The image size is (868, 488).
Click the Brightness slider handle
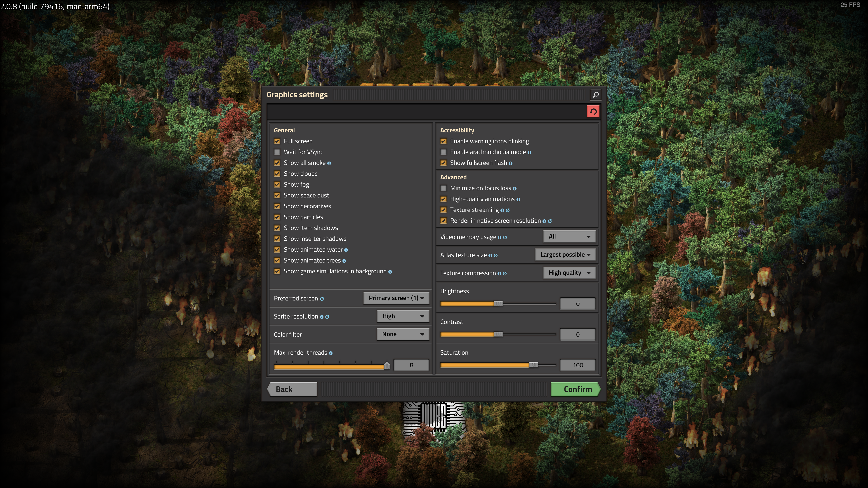(x=498, y=303)
